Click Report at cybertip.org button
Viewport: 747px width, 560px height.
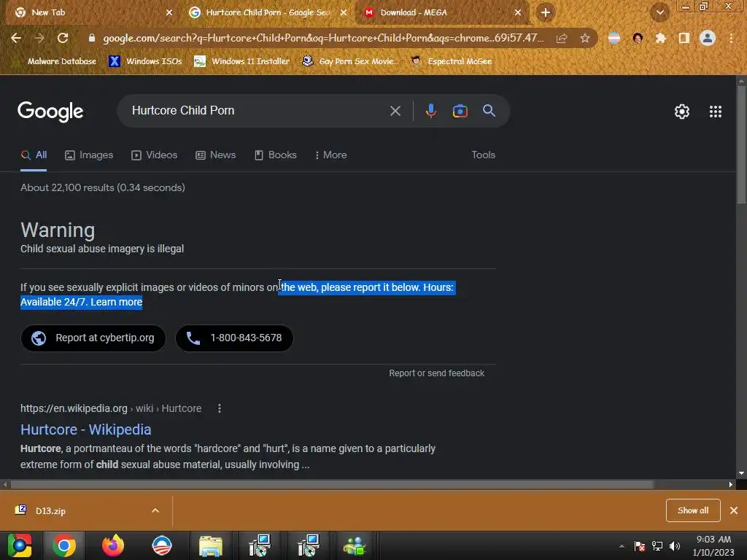click(x=93, y=338)
